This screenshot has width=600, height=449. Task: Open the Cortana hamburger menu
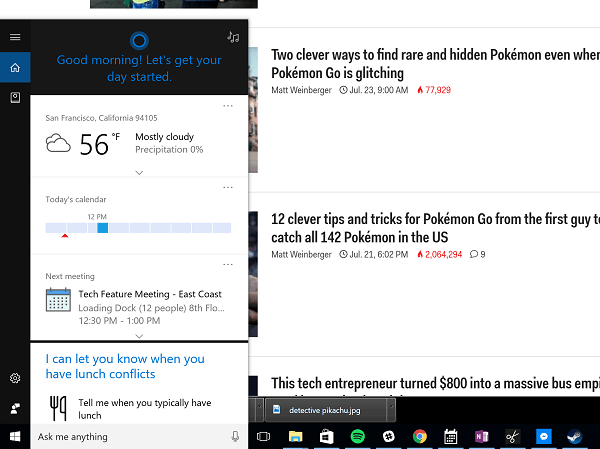pyautogui.click(x=15, y=37)
